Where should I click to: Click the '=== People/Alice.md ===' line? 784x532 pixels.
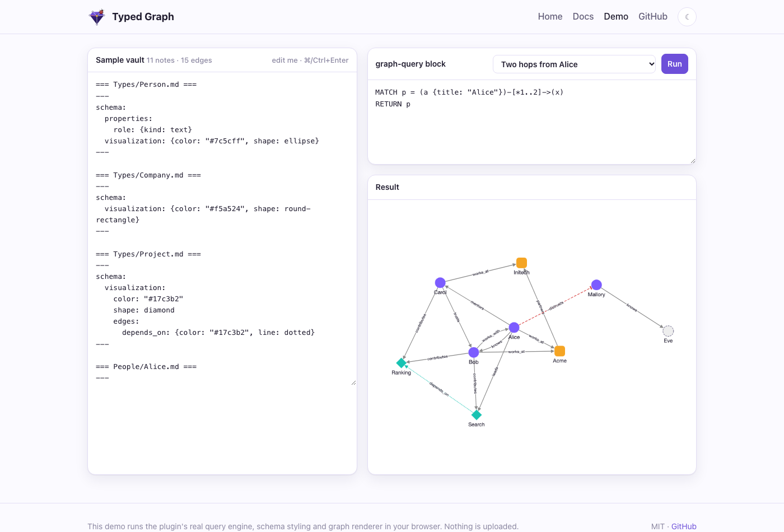coord(146,367)
